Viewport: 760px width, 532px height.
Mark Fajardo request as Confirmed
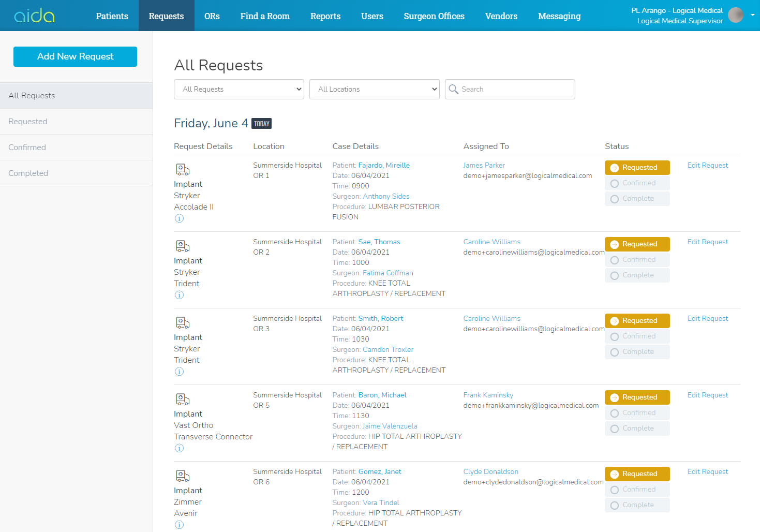click(637, 183)
